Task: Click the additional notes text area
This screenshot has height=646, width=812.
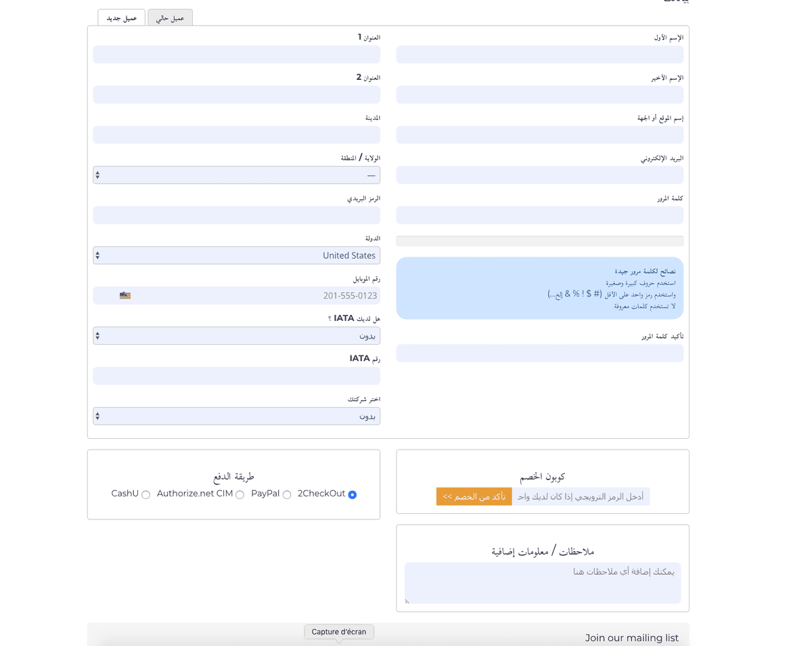Action: pyautogui.click(x=543, y=582)
